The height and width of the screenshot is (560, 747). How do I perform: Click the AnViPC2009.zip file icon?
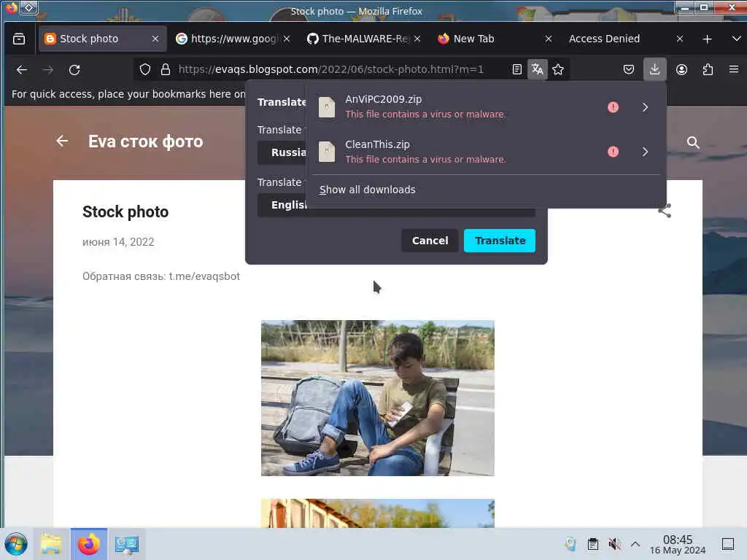click(x=327, y=107)
